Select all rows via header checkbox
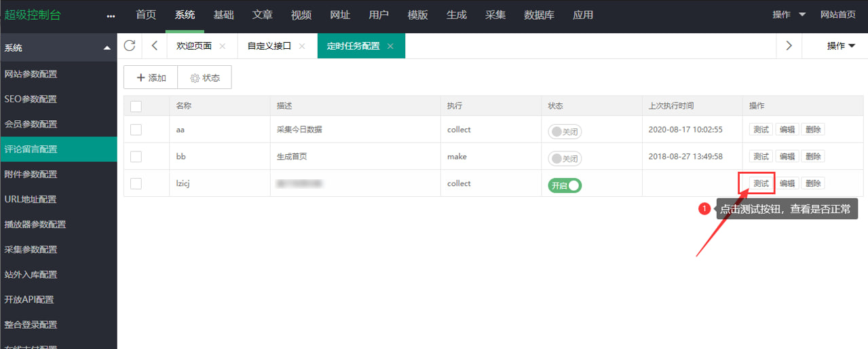 pos(136,106)
